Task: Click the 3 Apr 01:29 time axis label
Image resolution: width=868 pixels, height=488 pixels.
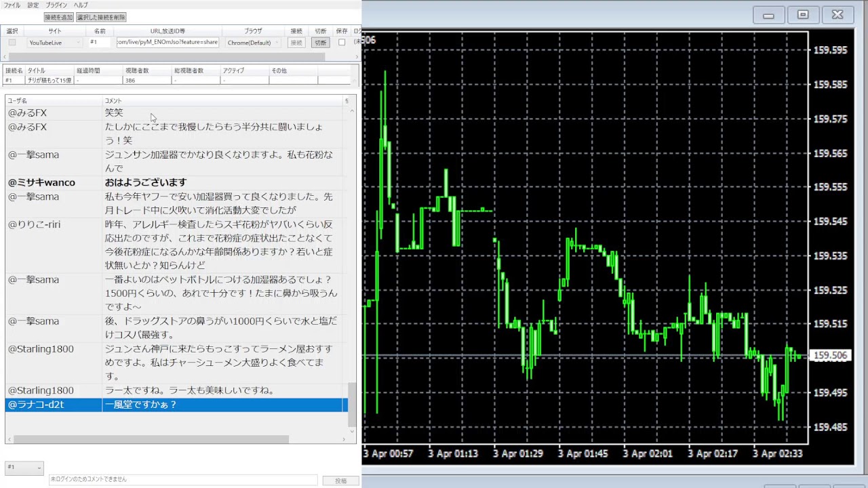Action: tap(520, 453)
